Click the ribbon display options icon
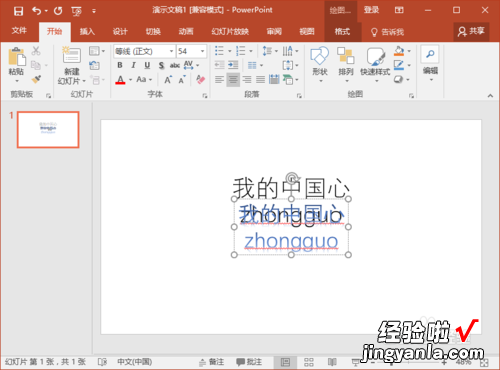 [x=399, y=10]
